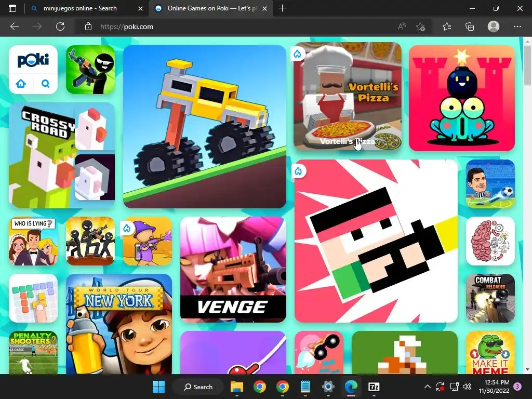This screenshot has height=399, width=532.
Task: Open the Who Is Lying? game thumbnail
Action: coord(33,241)
